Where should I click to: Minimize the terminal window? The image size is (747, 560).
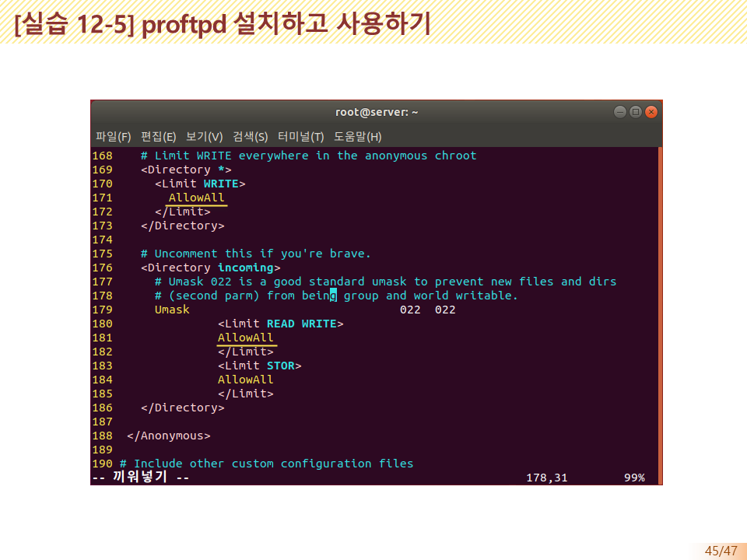[x=620, y=112]
